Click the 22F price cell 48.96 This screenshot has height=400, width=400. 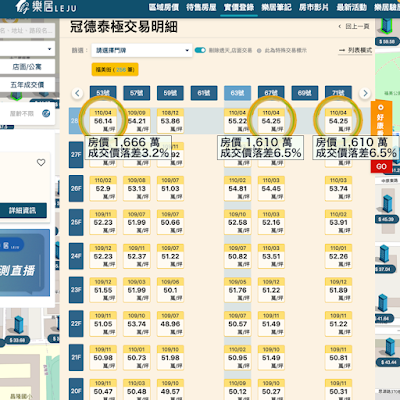pyautogui.click(x=170, y=324)
